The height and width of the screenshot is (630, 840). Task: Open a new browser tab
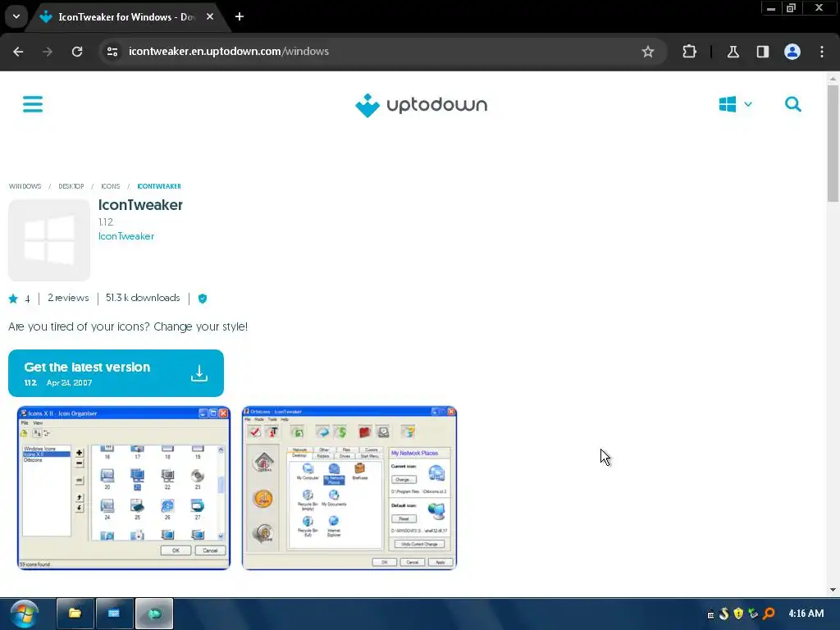coord(240,16)
